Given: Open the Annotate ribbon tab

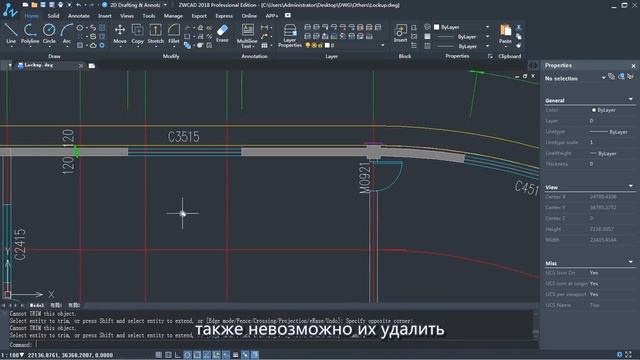Looking at the screenshot, I should coord(79,16).
